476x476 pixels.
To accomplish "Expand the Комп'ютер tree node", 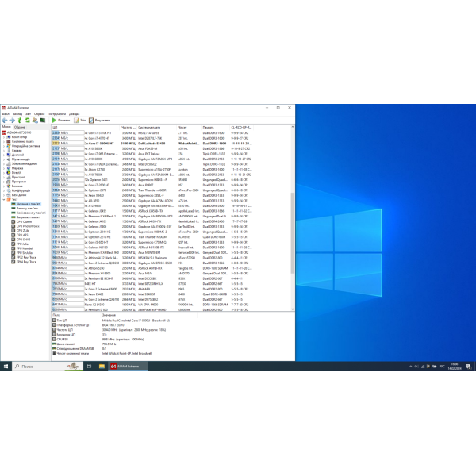I will (4, 137).
